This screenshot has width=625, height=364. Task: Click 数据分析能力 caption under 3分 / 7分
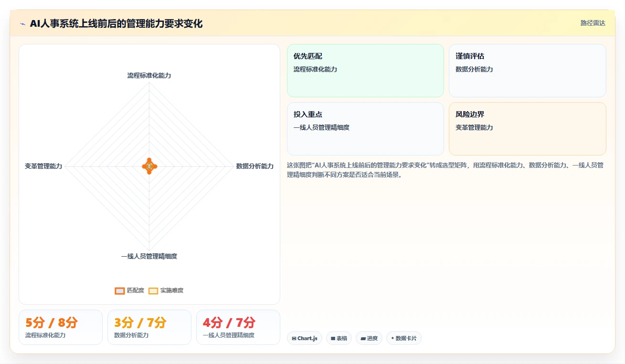tap(131, 335)
